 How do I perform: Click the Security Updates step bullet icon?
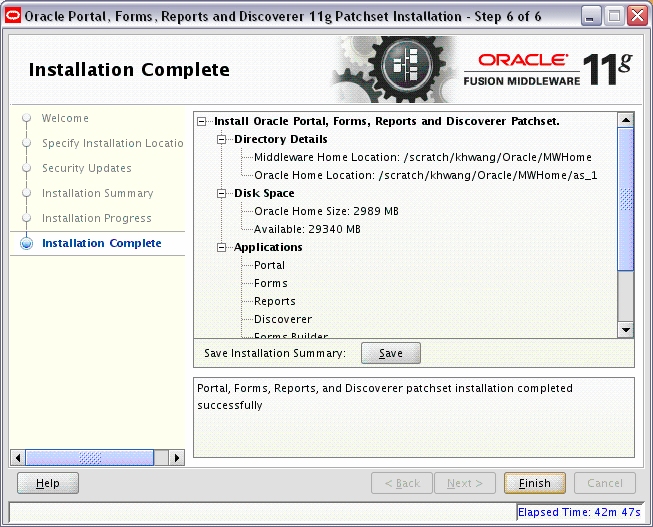click(x=27, y=168)
